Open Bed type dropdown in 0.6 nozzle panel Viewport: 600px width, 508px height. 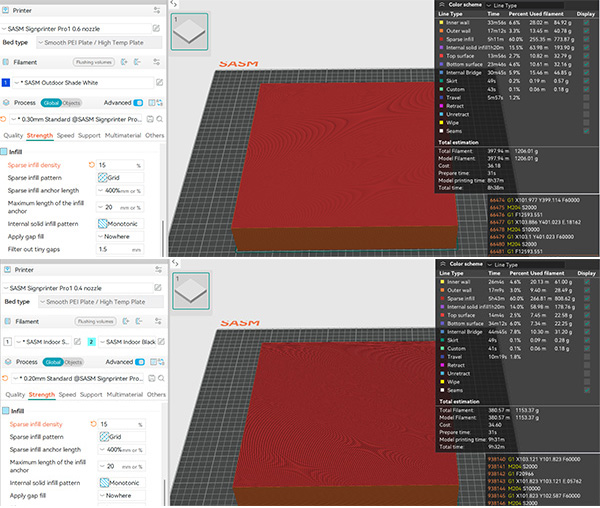point(99,42)
